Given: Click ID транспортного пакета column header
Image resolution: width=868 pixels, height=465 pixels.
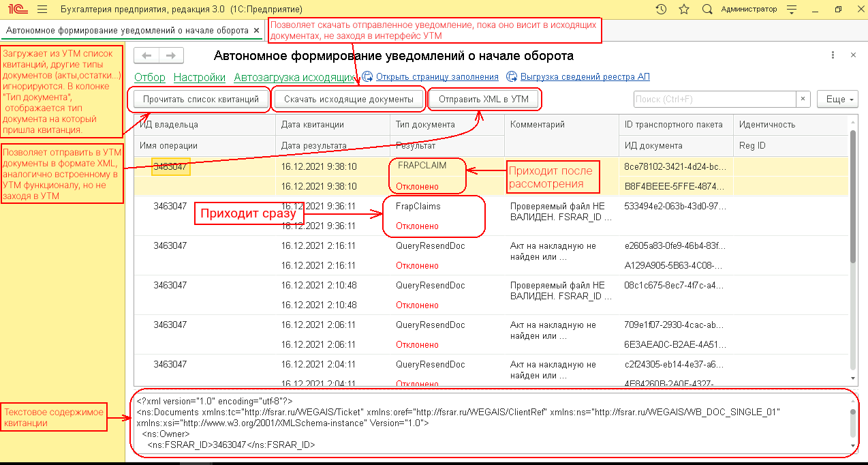Looking at the screenshot, I should (676, 125).
